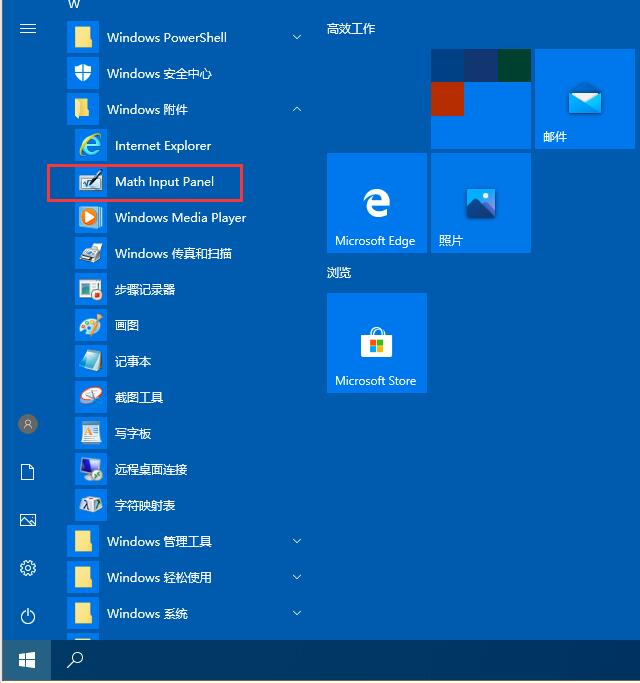
Task: Launch 截图工具 snipping tool icon
Action: point(91,397)
